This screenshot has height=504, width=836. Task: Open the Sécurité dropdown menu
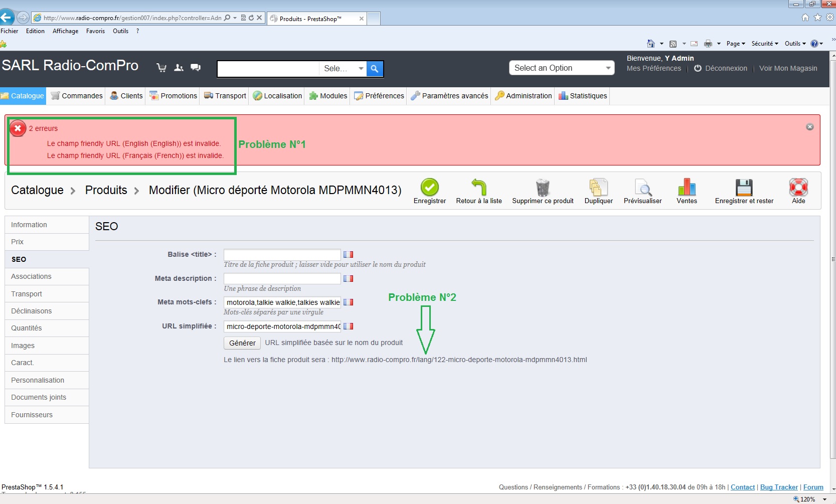(765, 44)
